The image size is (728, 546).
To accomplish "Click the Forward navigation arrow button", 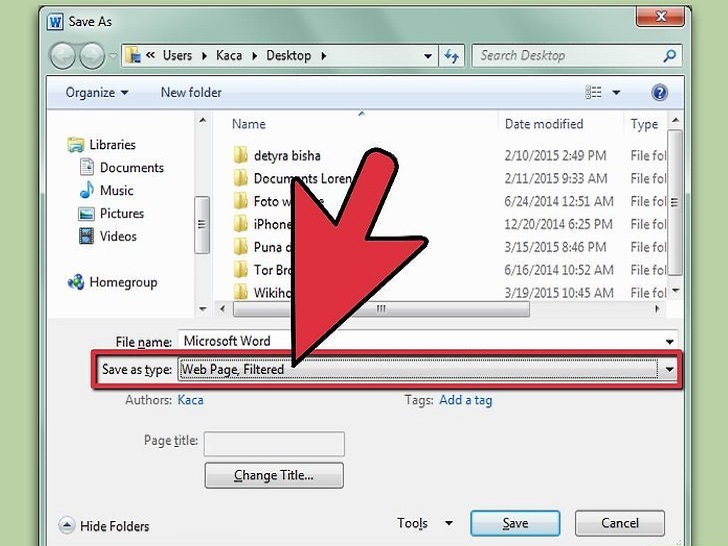I will [x=92, y=56].
